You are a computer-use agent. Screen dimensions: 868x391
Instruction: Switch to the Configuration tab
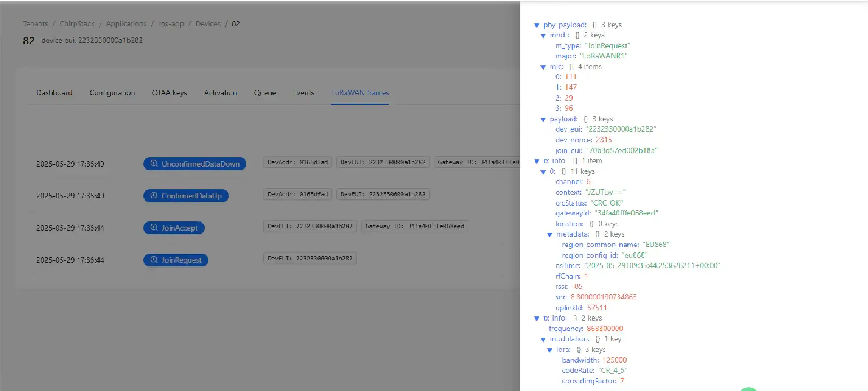tap(112, 92)
